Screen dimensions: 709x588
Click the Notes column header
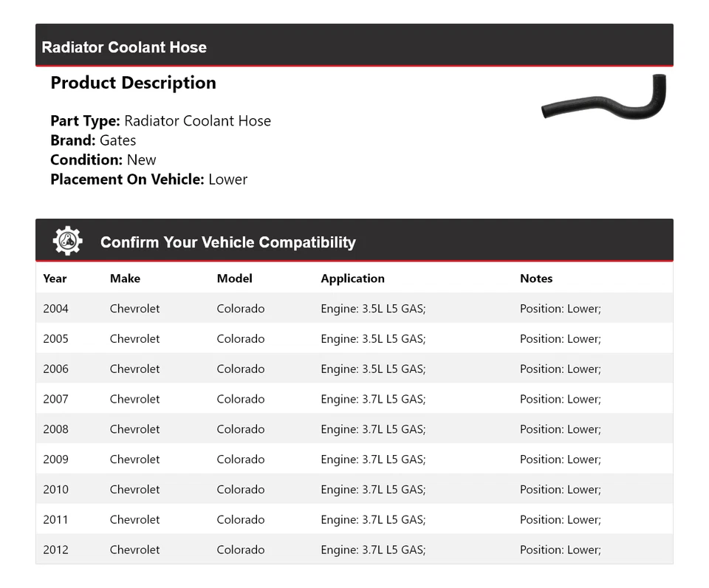(536, 278)
